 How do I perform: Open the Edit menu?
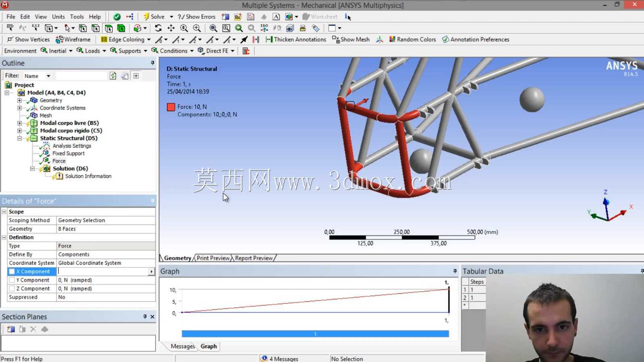tap(25, 17)
